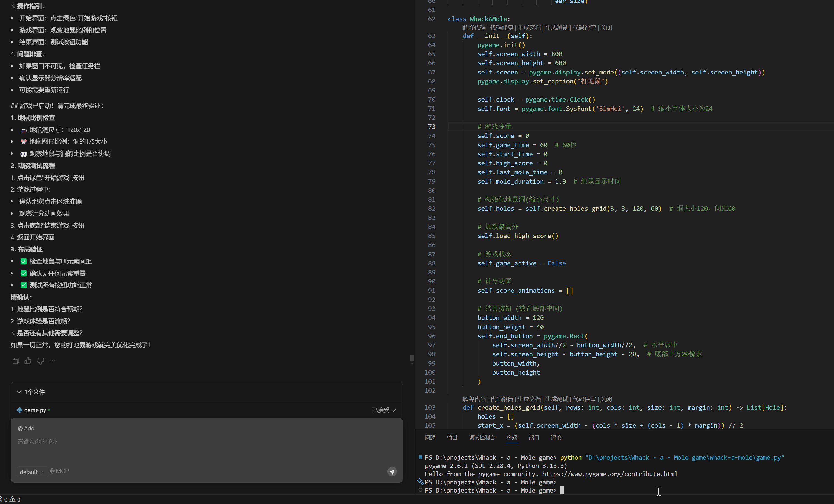Screen dimensions: 834x504
Task: Switch to the 调试控制台 tab
Action: (482, 438)
